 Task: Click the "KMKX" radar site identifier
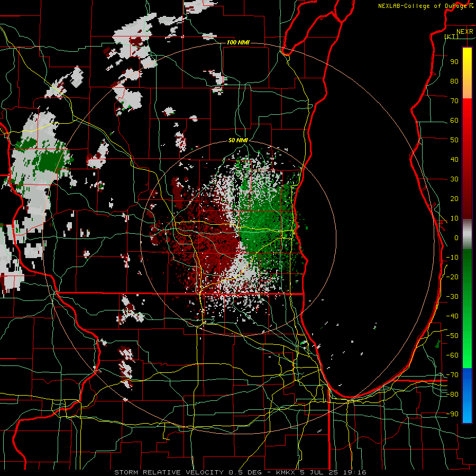[286, 472]
